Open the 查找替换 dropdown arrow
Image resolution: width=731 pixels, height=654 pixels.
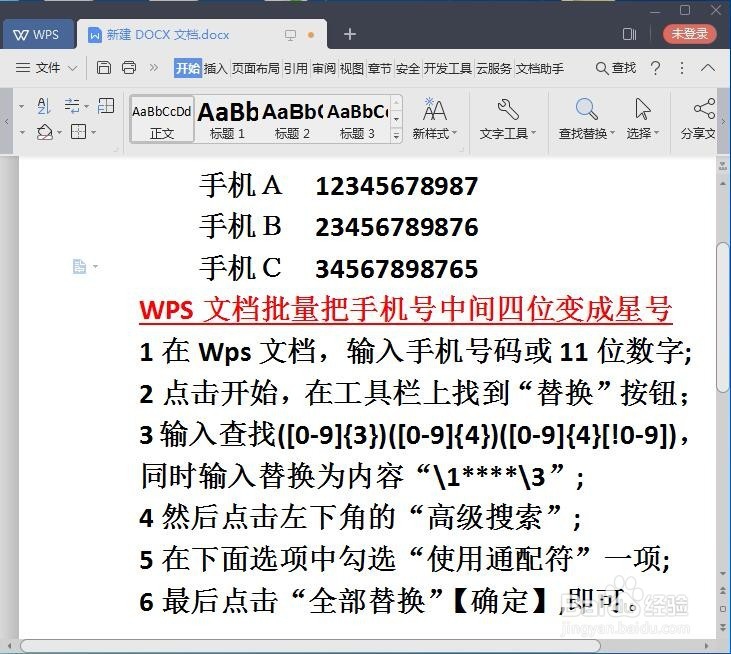pyautogui.click(x=612, y=133)
